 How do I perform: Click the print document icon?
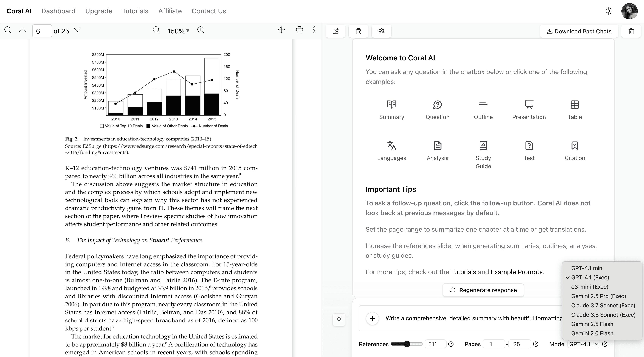pos(299,30)
